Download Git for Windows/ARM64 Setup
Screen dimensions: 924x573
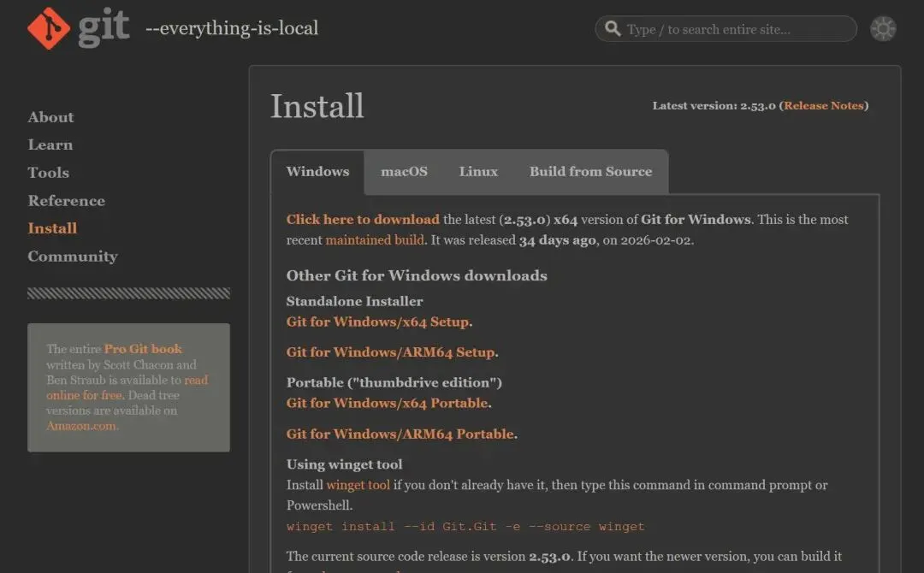click(393, 352)
